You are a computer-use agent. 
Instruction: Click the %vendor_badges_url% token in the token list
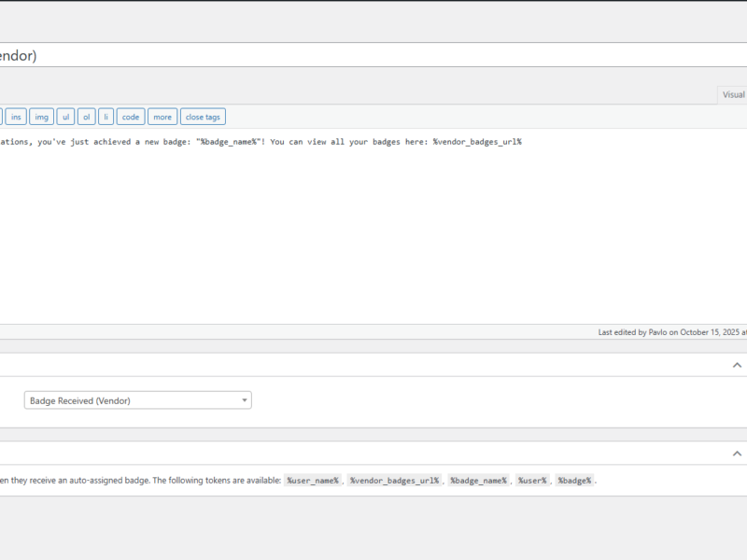tap(394, 481)
